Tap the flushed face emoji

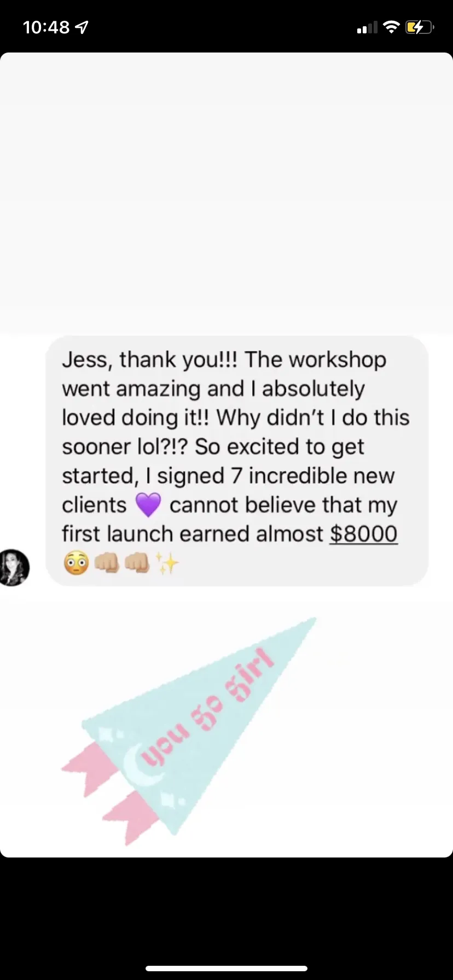76,563
